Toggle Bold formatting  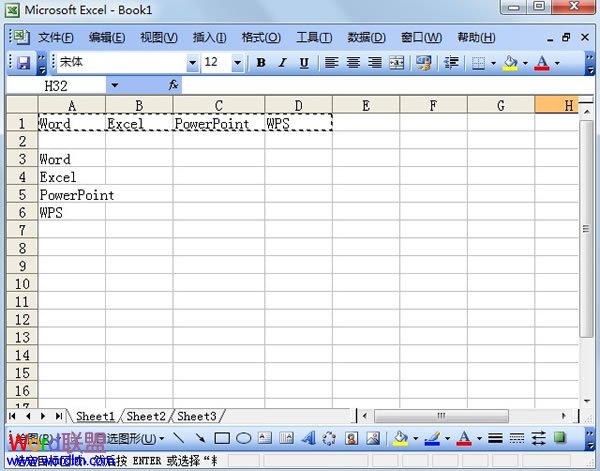[261, 63]
